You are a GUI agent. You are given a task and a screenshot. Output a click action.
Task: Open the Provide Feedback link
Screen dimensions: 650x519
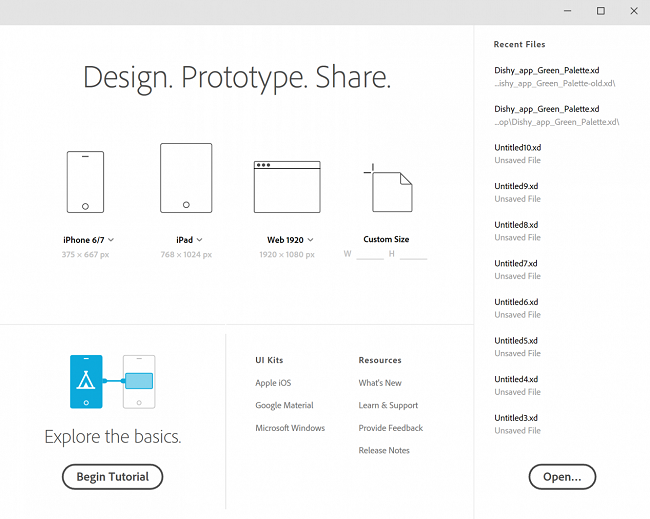(391, 428)
